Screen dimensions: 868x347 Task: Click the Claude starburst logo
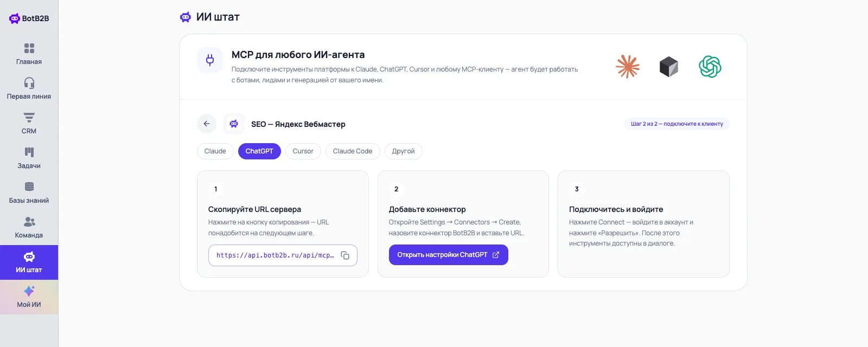coord(628,67)
